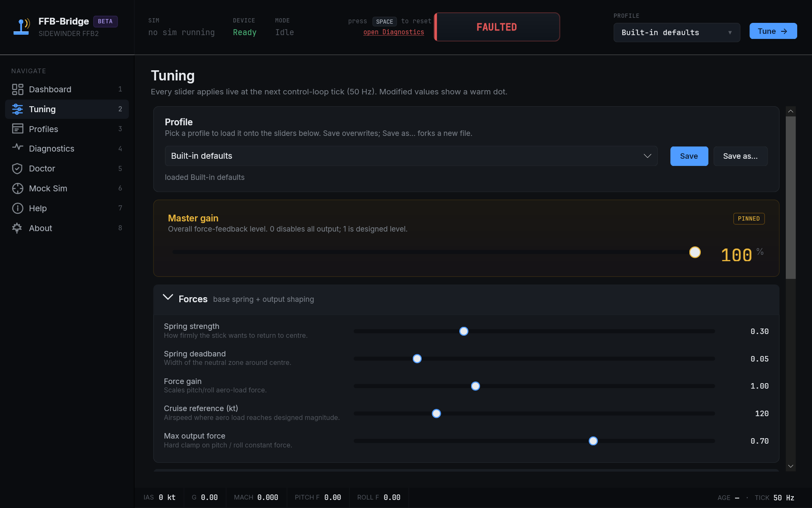Viewport: 812px width, 508px height.
Task: Click the Diagnostics pulse icon
Action: click(x=17, y=147)
